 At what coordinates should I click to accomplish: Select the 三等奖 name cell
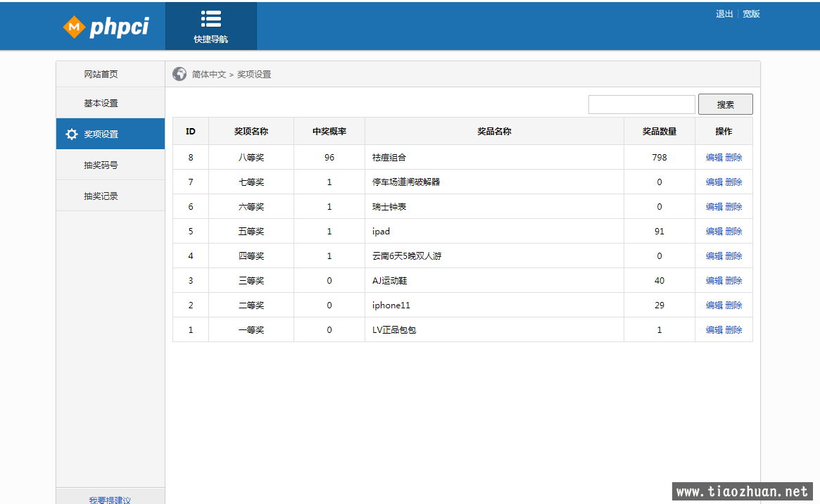click(251, 281)
